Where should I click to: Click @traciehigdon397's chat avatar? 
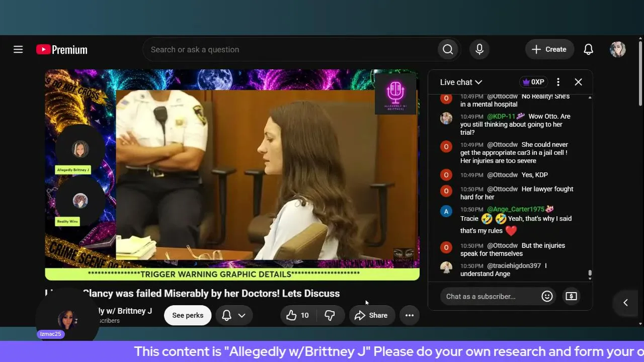(x=446, y=267)
